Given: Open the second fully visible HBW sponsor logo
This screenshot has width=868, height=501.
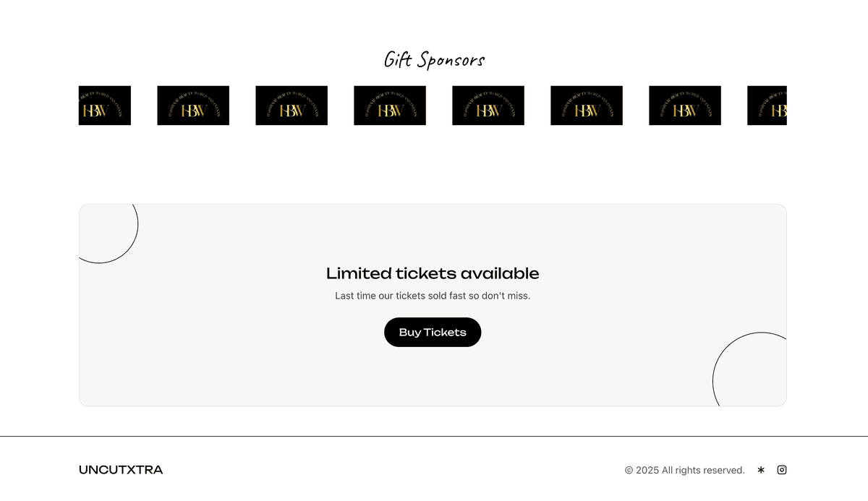Looking at the screenshot, I should [292, 106].
